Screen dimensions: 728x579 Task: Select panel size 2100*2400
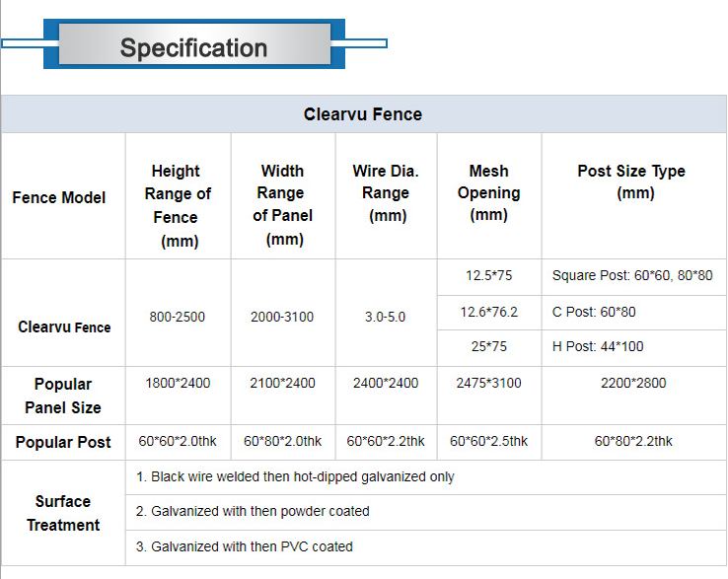(x=282, y=383)
